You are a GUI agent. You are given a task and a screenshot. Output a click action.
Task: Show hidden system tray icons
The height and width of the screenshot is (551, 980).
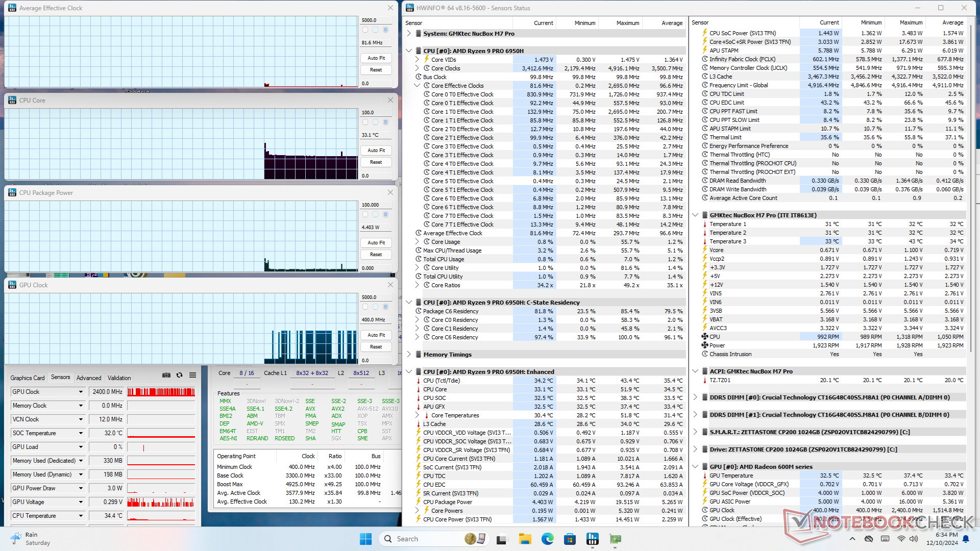pyautogui.click(x=852, y=539)
